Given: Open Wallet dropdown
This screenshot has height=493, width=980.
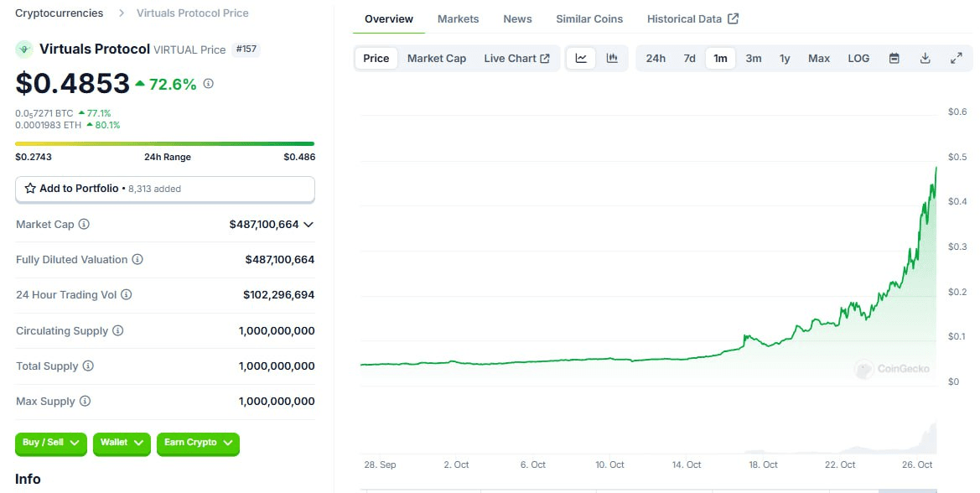Looking at the screenshot, I should click(122, 443).
